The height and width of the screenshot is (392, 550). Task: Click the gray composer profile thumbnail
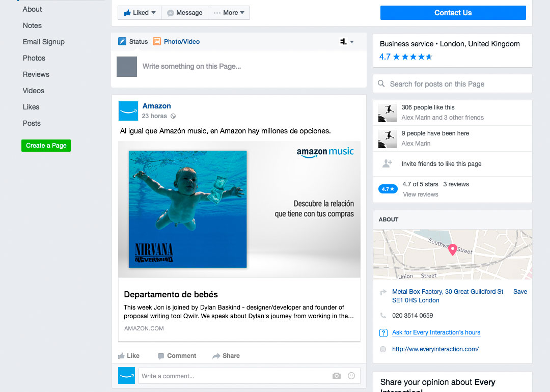click(127, 67)
